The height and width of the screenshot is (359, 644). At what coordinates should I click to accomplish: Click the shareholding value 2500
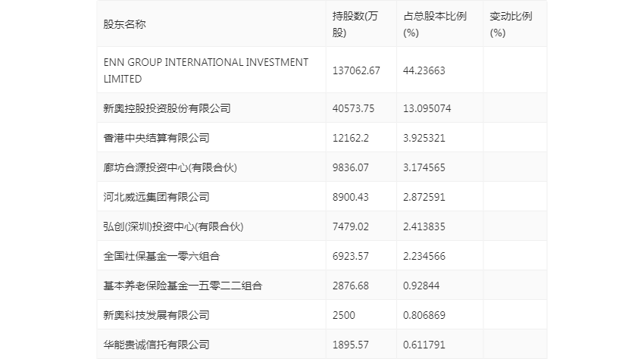pyautogui.click(x=344, y=316)
